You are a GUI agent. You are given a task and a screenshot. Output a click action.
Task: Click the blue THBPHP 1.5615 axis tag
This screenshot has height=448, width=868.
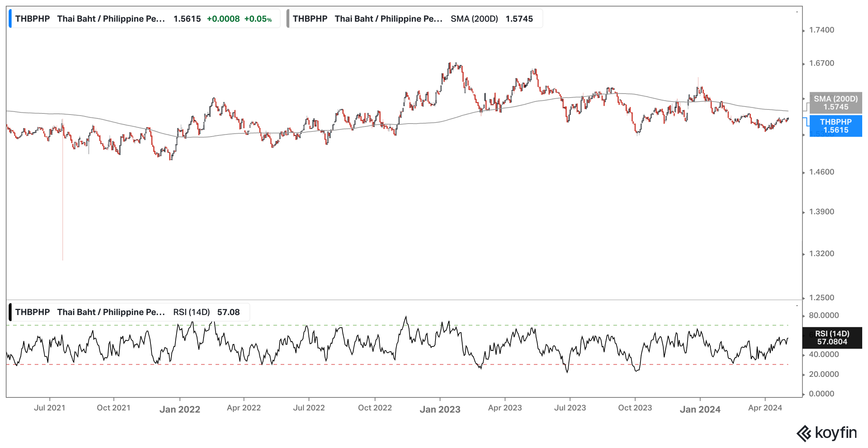(x=835, y=126)
